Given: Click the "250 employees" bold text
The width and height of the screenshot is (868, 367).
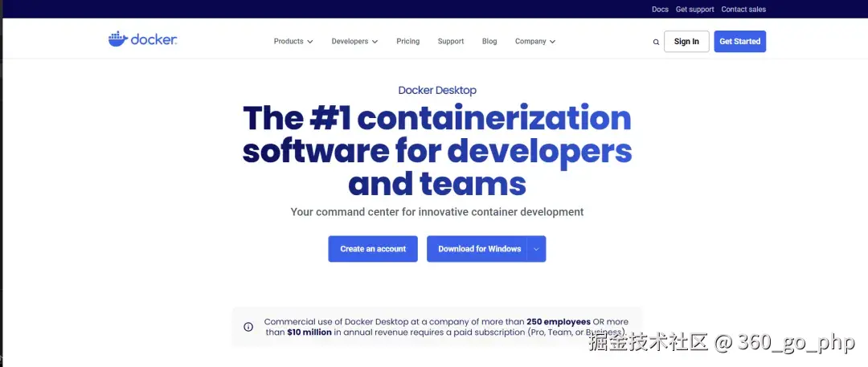Looking at the screenshot, I should pos(559,321).
